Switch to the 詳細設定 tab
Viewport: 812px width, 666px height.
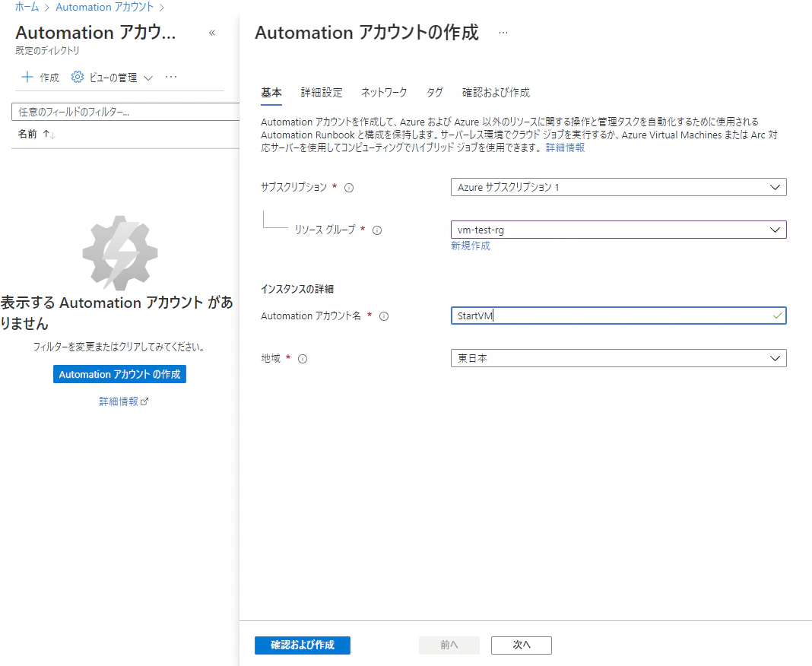322,93
